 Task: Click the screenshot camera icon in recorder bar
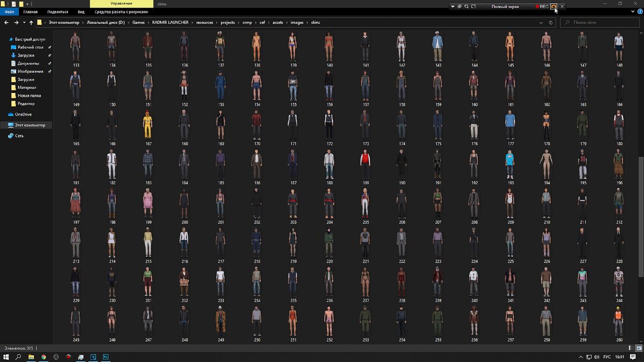point(554,6)
